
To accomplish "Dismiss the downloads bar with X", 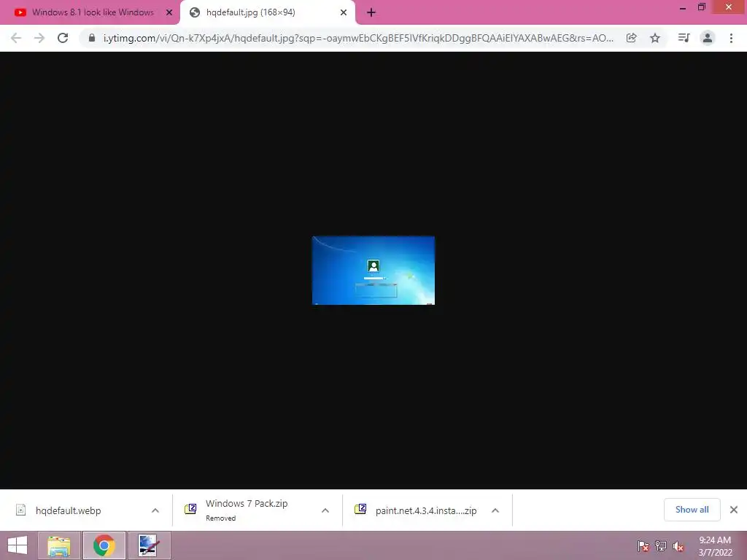I will tap(734, 510).
